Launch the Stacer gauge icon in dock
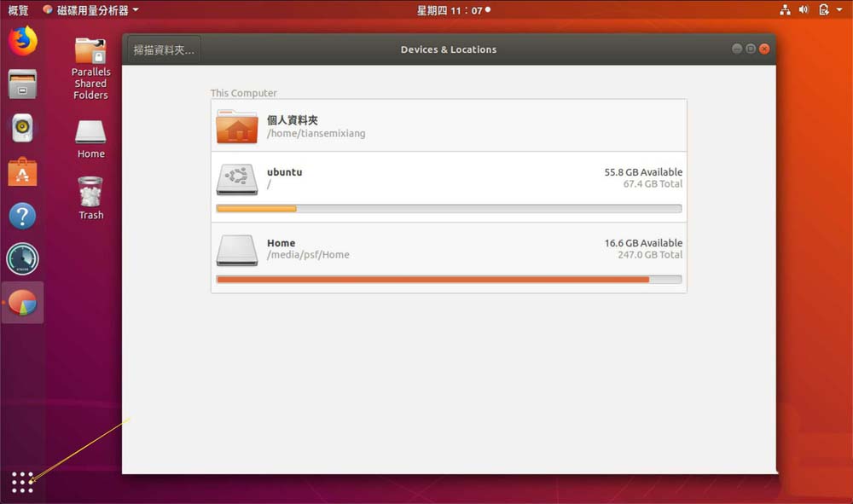This screenshot has width=853, height=504. point(22,258)
